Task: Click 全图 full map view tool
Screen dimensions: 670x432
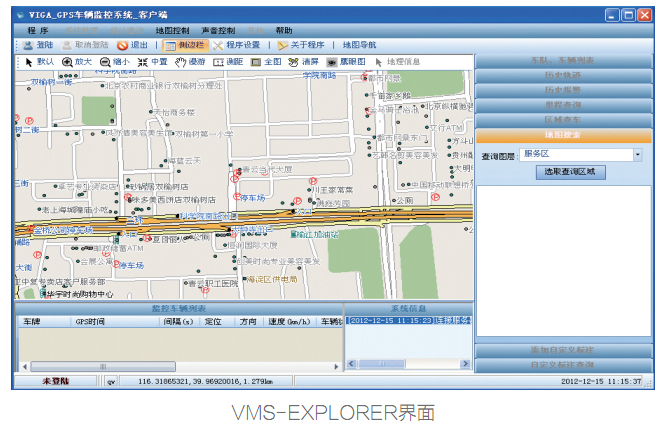Action: coord(266,62)
